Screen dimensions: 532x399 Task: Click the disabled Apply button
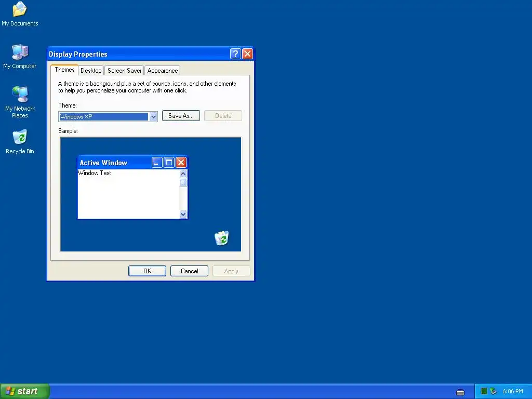tap(231, 271)
